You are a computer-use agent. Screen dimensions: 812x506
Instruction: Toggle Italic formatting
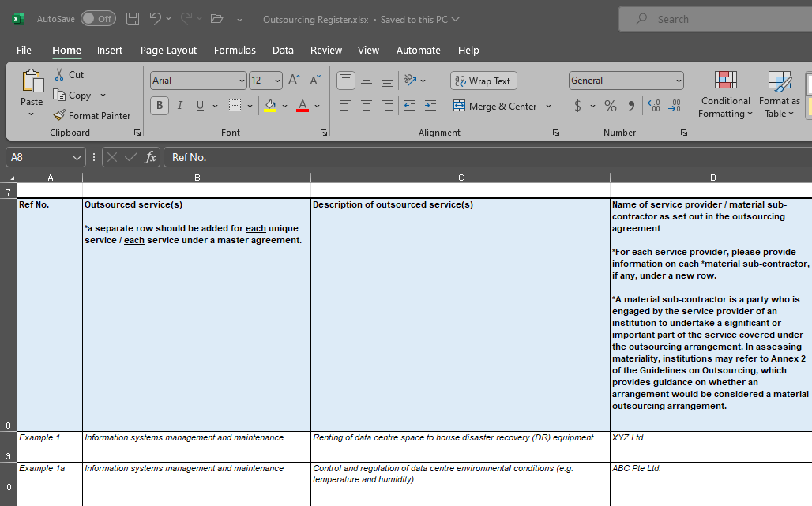180,106
